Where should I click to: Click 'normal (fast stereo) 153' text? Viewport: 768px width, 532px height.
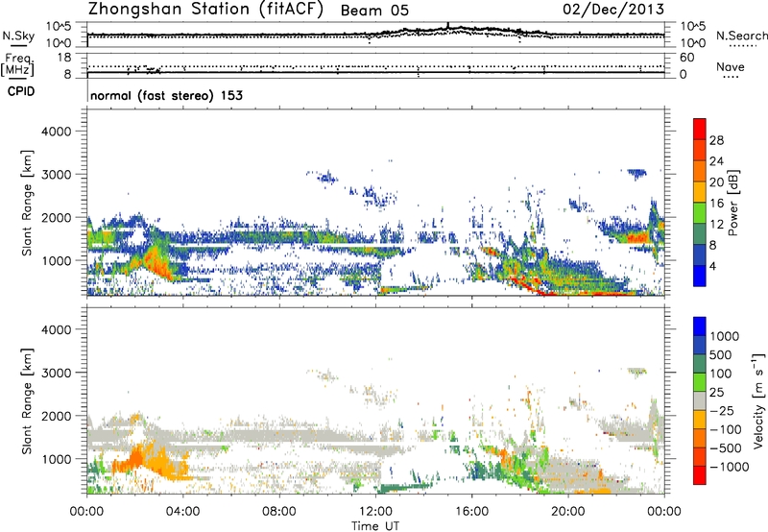[x=166, y=95]
